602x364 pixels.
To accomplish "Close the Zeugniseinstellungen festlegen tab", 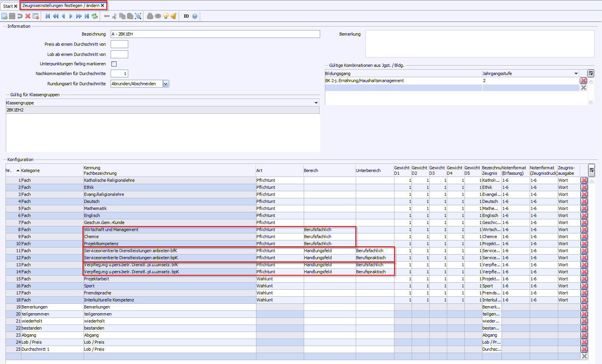I will 102,5.
